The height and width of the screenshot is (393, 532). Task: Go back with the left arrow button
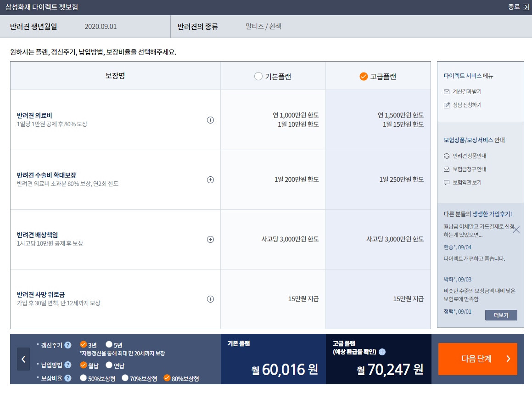pyautogui.click(x=23, y=359)
